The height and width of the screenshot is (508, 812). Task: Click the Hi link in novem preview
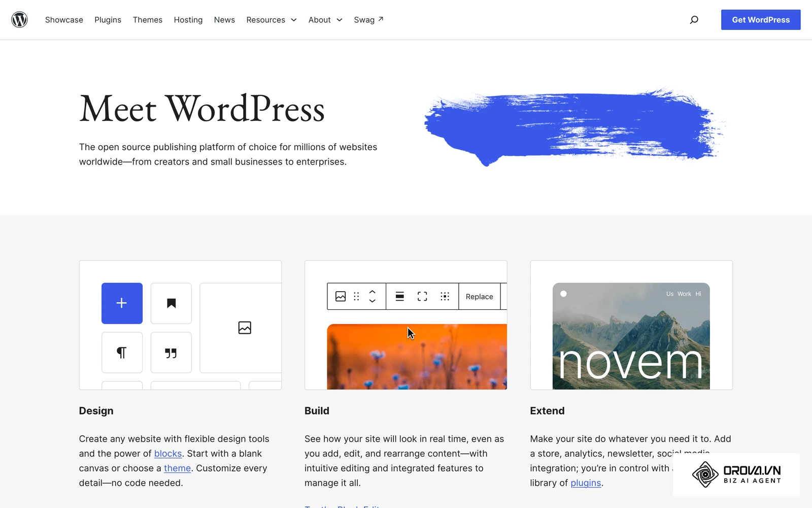698,294
